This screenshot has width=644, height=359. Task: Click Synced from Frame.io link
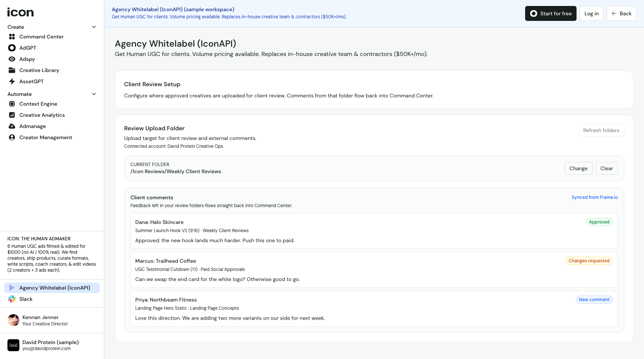coord(594,197)
